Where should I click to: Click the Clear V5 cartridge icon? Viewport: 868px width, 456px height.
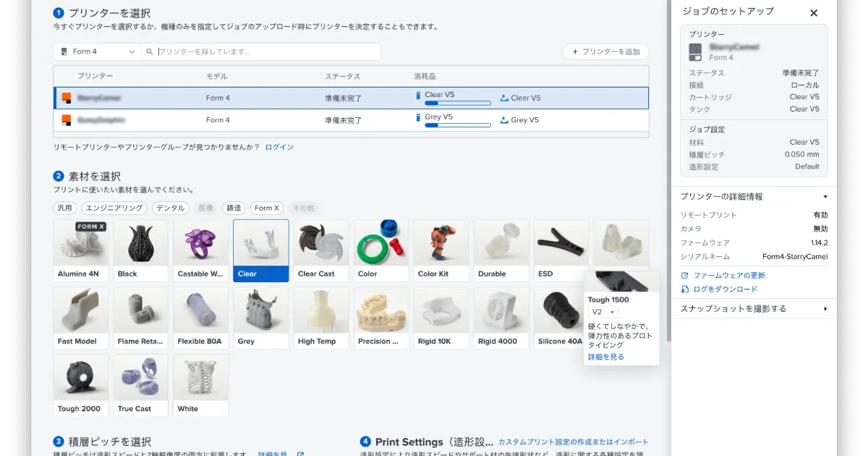pos(418,95)
